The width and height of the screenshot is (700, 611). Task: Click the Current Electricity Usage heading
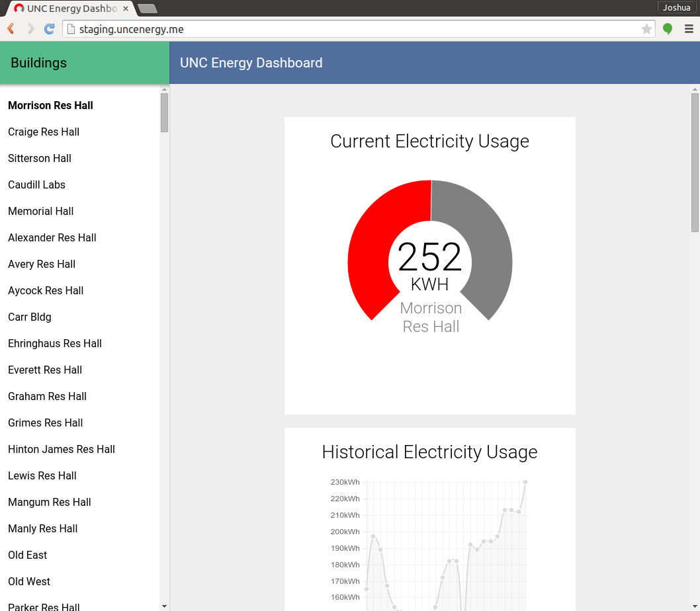click(429, 142)
